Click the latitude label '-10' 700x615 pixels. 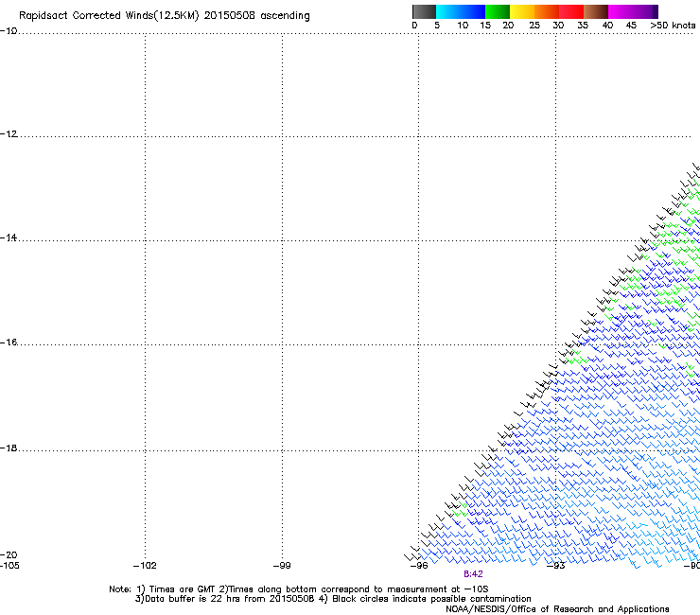(x=9, y=31)
